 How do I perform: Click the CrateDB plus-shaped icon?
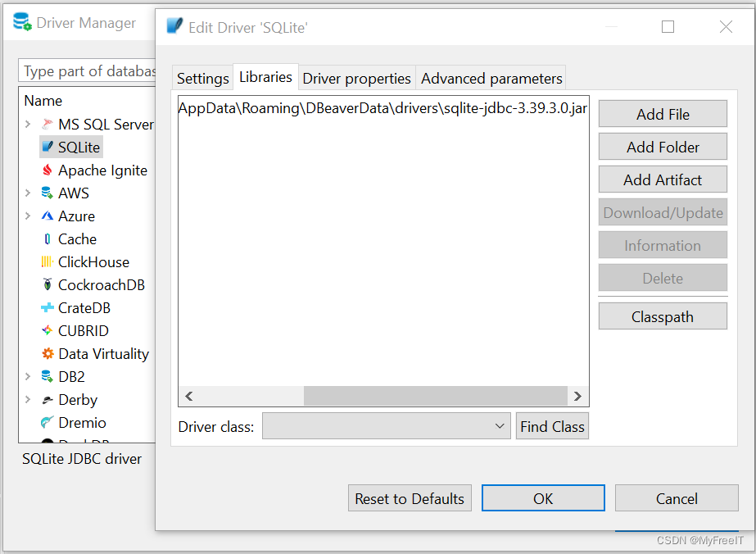48,307
